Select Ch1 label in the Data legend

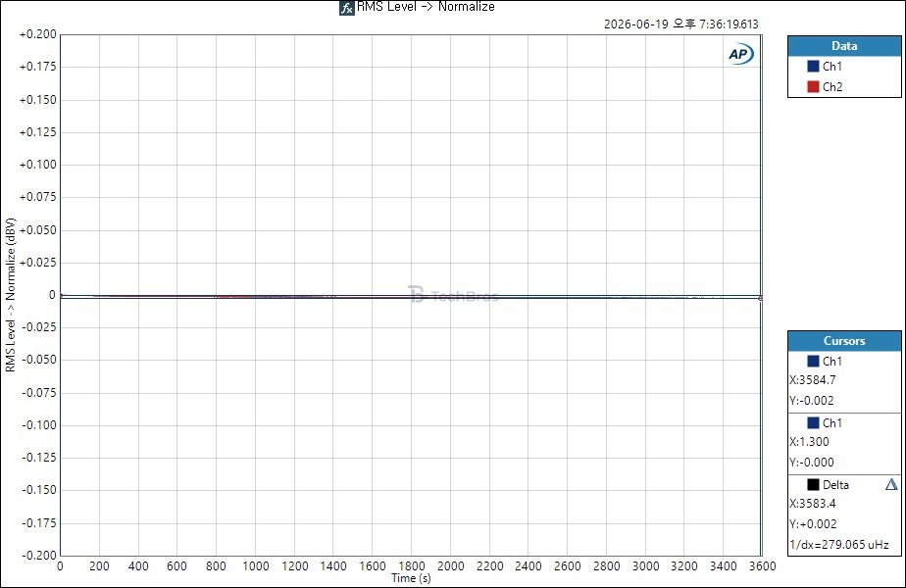pyautogui.click(x=832, y=67)
